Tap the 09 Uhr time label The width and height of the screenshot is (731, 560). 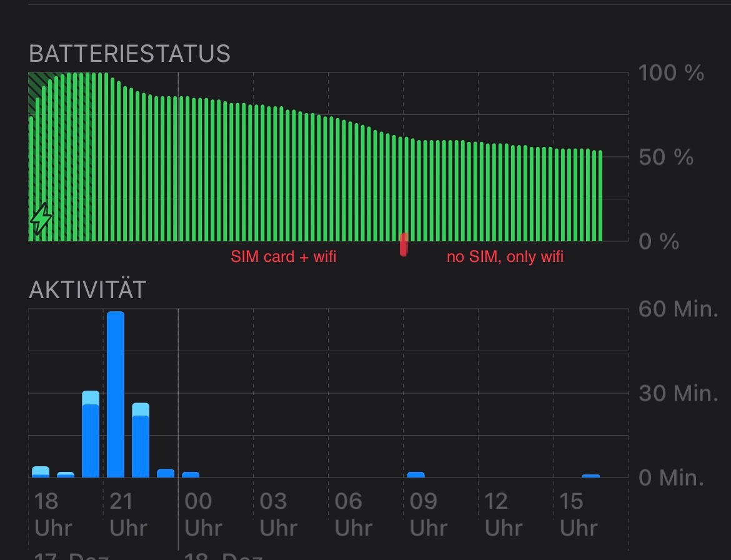428,515
